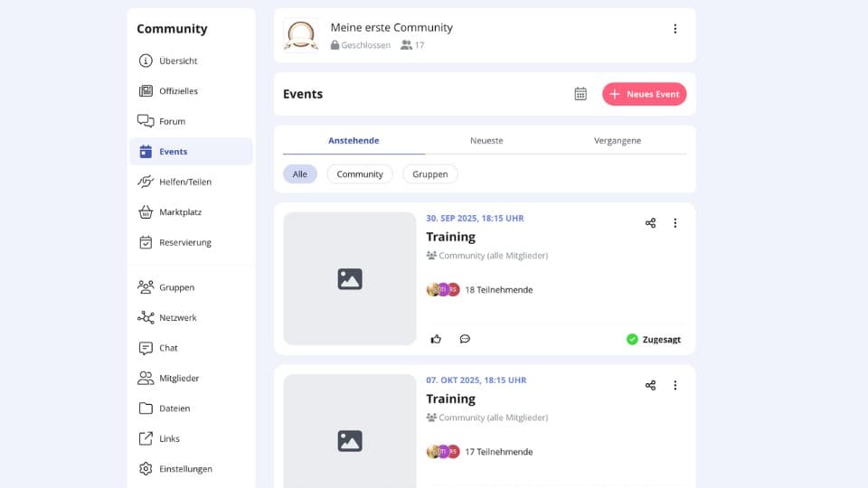Viewport: 868px width, 488px height.
Task: Open the Dateien folder icon
Action: tap(146, 408)
